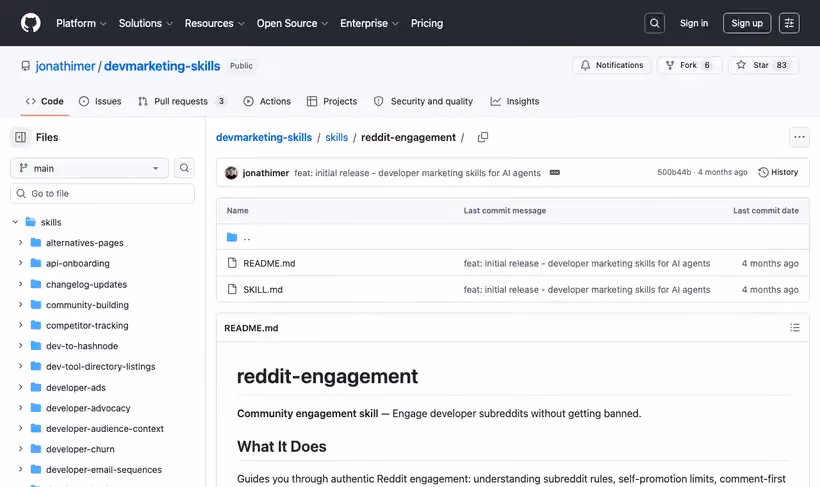This screenshot has width=820, height=487.
Task: Open the header search magnifier button
Action: [654, 23]
